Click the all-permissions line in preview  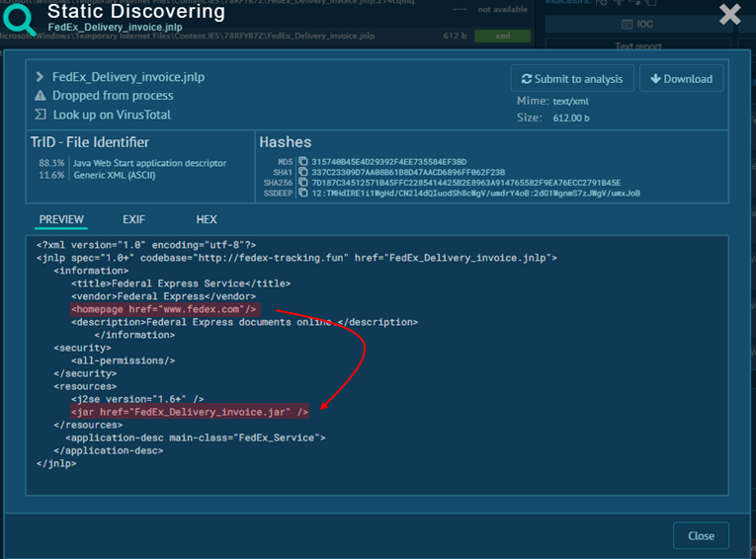(x=123, y=360)
